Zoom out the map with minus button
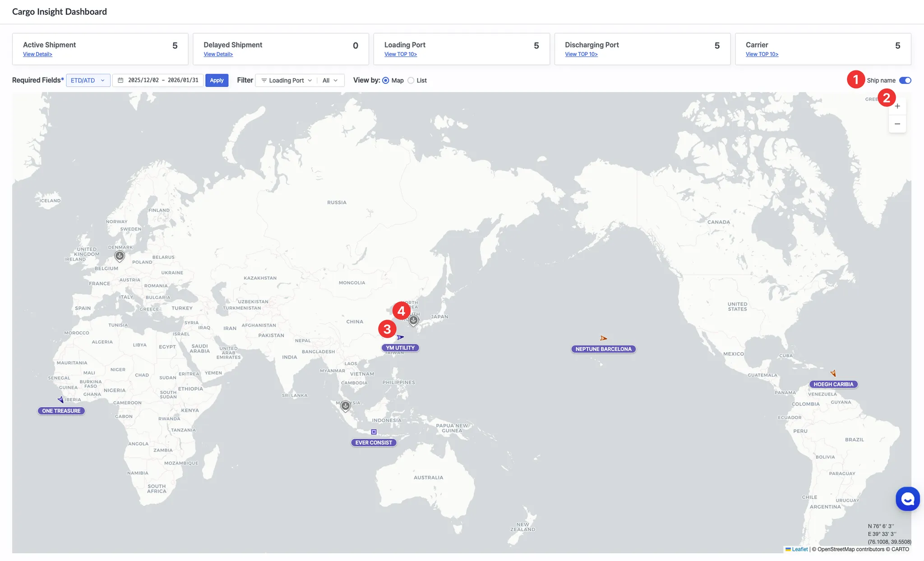This screenshot has width=924, height=561. [x=897, y=124]
